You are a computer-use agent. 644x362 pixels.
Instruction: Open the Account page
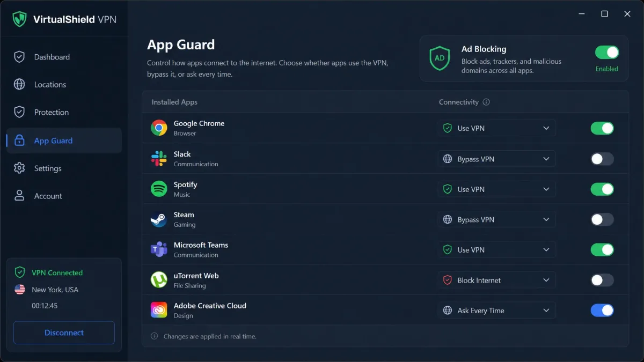[64, 196]
